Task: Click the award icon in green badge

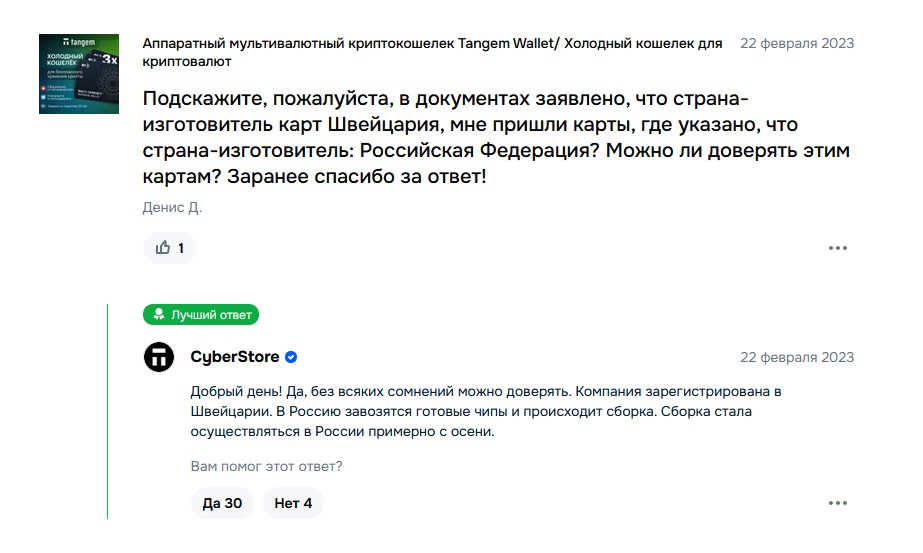Action: coord(158,314)
